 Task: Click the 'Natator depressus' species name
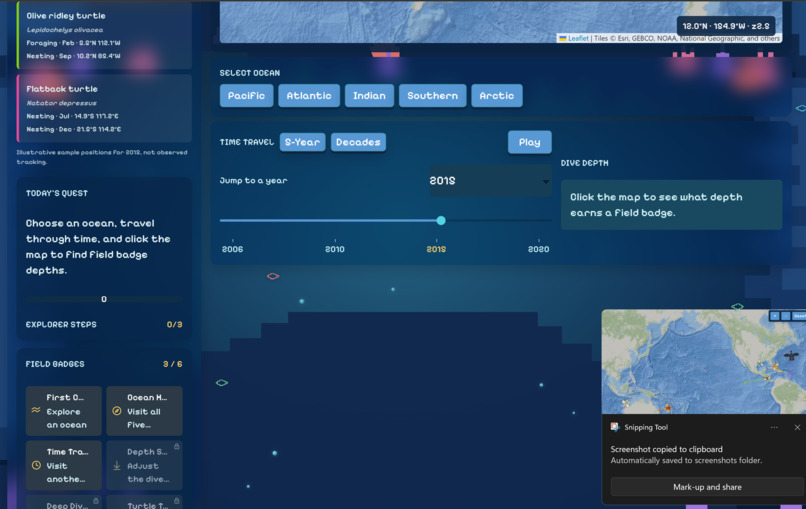coord(61,103)
